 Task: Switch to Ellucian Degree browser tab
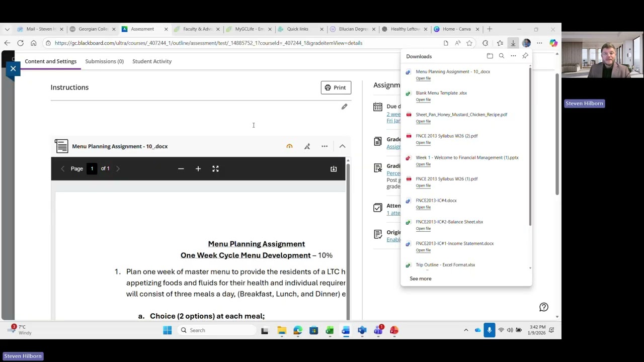coord(352,29)
